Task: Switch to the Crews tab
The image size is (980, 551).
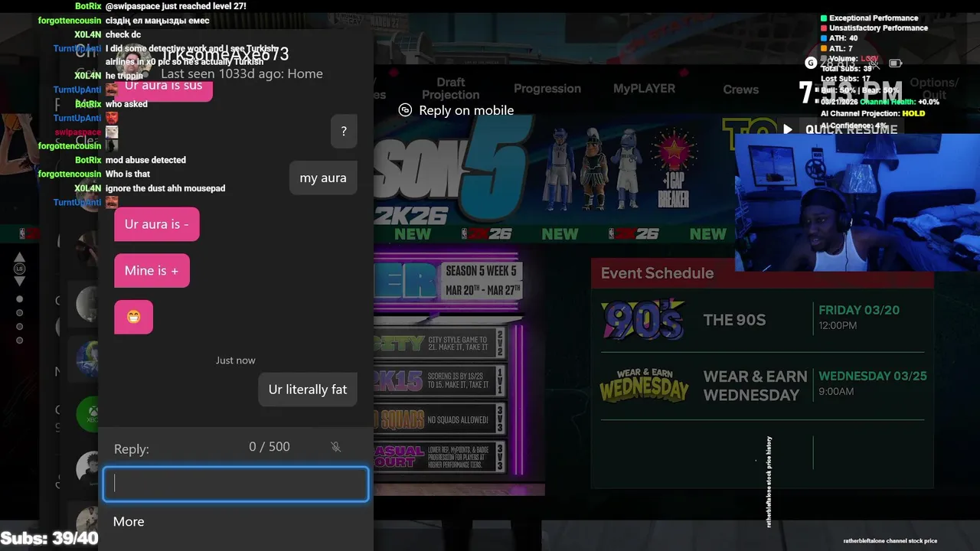Action: [741, 90]
